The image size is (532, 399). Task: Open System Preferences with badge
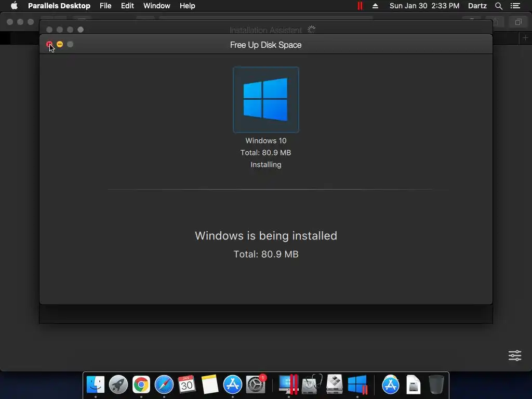(x=256, y=384)
